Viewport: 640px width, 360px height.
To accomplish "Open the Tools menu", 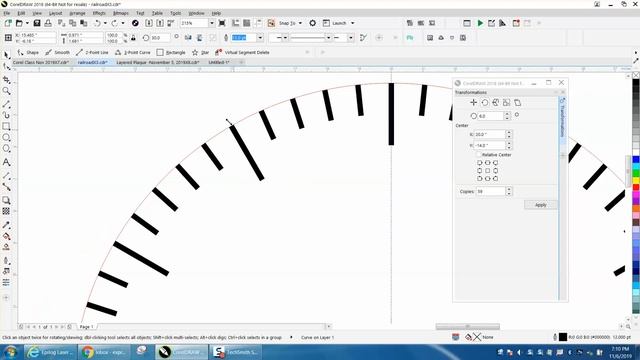I will pos(176,13).
